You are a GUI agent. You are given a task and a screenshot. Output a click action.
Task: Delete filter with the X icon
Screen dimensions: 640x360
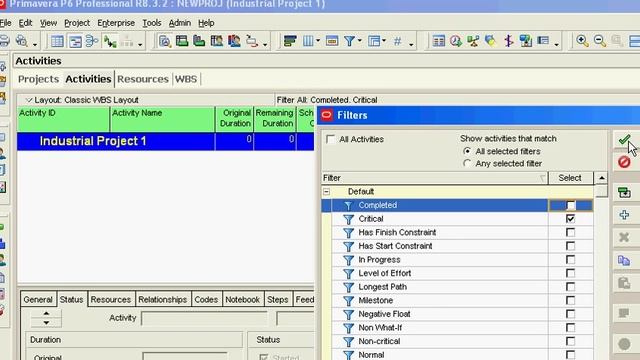point(624,237)
